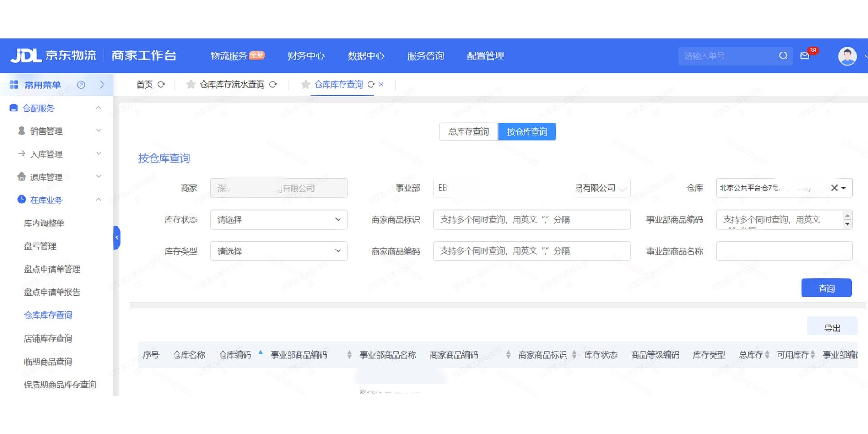This screenshot has height=434, width=868.
Task: Open 盘点申请单管理 in the sidebar
Action: click(x=52, y=269)
